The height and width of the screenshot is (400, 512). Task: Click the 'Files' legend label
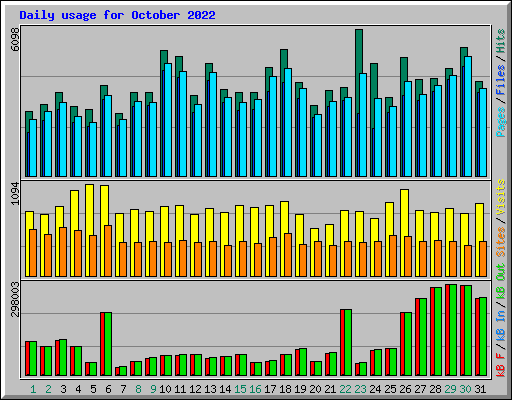tap(501, 79)
